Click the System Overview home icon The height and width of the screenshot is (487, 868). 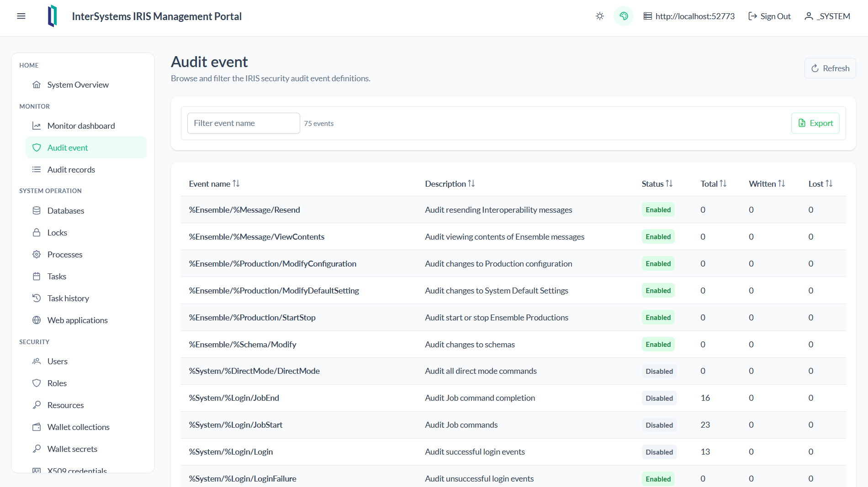37,85
